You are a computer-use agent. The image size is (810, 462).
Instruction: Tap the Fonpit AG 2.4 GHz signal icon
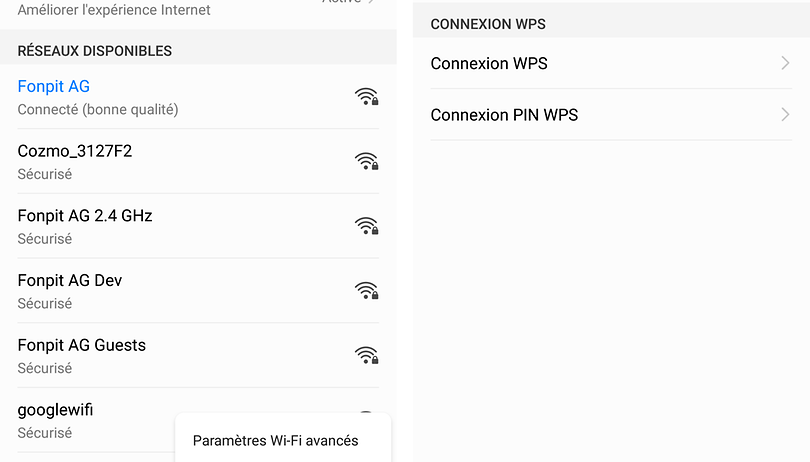(x=367, y=226)
